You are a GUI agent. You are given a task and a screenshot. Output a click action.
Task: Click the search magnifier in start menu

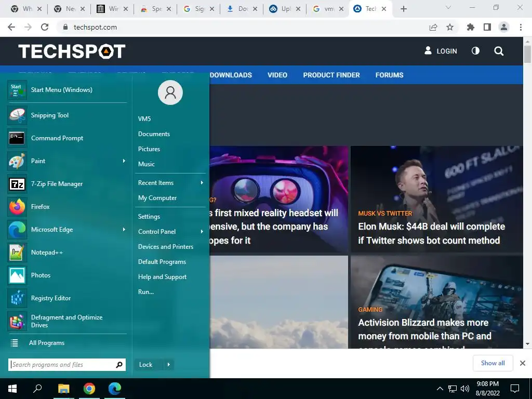[x=119, y=365]
